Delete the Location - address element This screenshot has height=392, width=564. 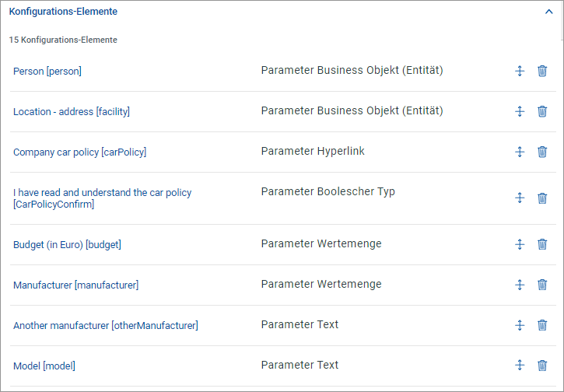pos(542,111)
